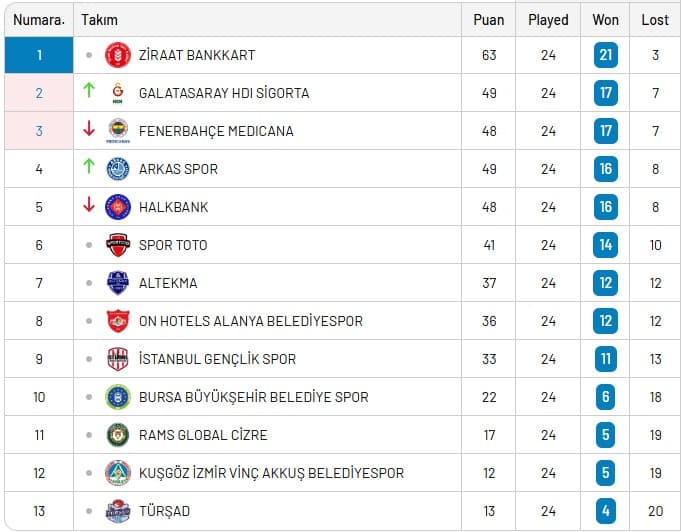The height and width of the screenshot is (532, 681).
Task: Click the Ziraat Bankkart team logo
Action: tap(118, 55)
